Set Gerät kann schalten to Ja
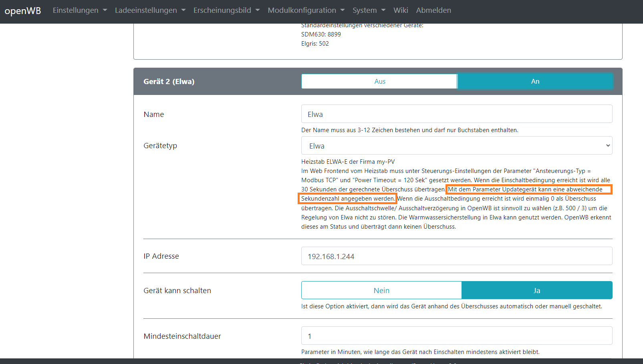The height and width of the screenshot is (364, 643). point(537,290)
